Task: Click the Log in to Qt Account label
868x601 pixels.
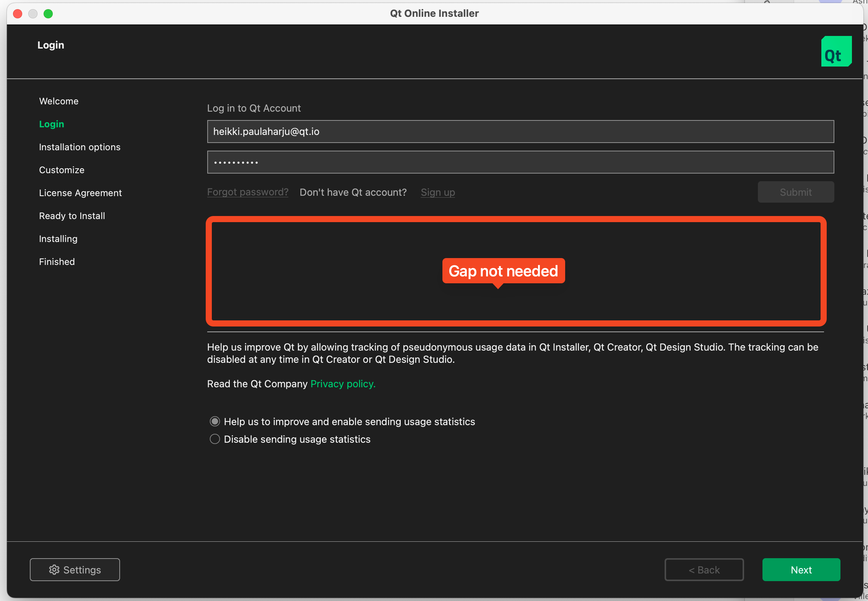Action: [254, 108]
